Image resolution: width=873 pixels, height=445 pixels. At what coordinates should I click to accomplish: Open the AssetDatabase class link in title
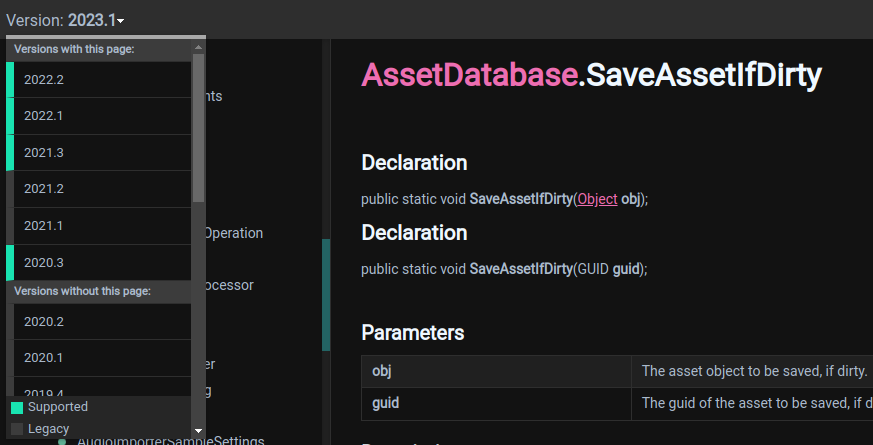tap(469, 75)
